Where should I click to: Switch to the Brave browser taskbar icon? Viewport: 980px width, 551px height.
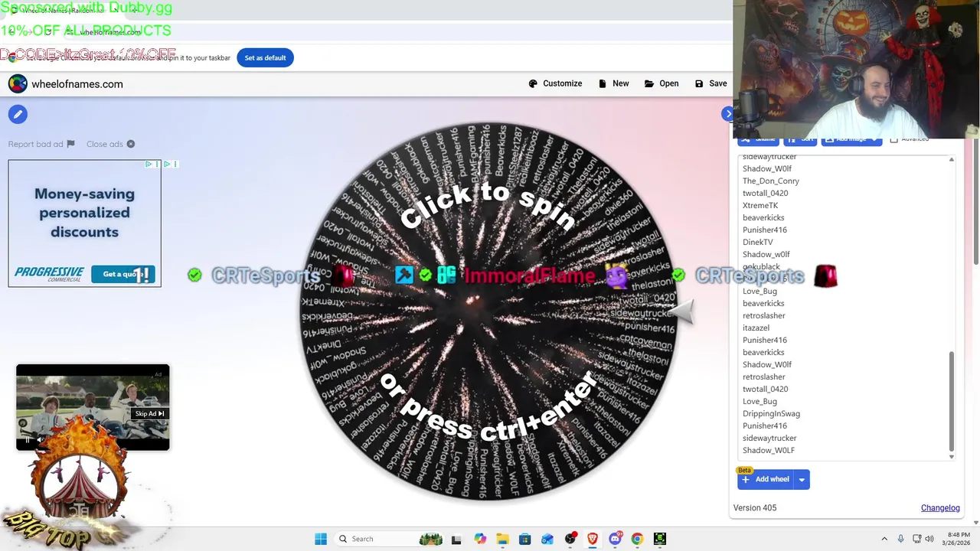coord(593,539)
